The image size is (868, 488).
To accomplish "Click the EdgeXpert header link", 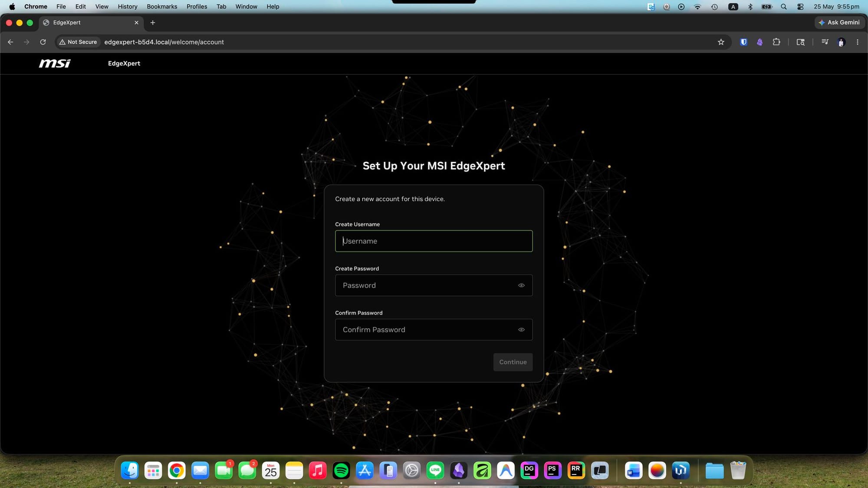I will 124,63.
